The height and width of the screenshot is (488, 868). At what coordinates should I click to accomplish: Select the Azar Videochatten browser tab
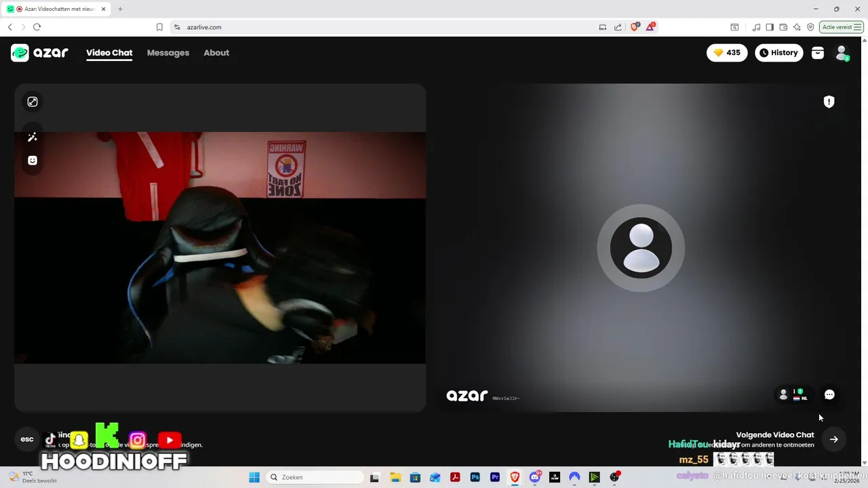click(56, 9)
